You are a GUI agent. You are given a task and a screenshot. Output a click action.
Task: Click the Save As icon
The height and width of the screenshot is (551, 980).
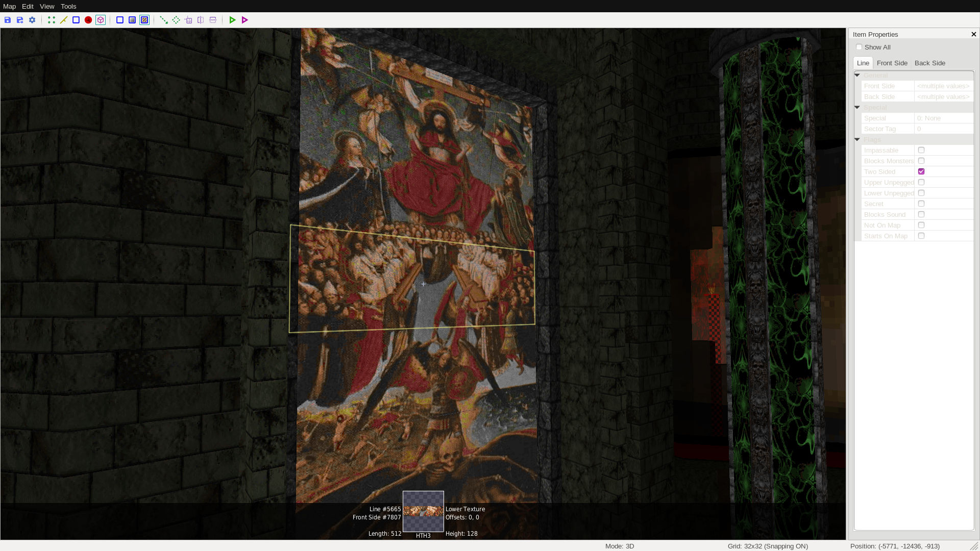20,20
